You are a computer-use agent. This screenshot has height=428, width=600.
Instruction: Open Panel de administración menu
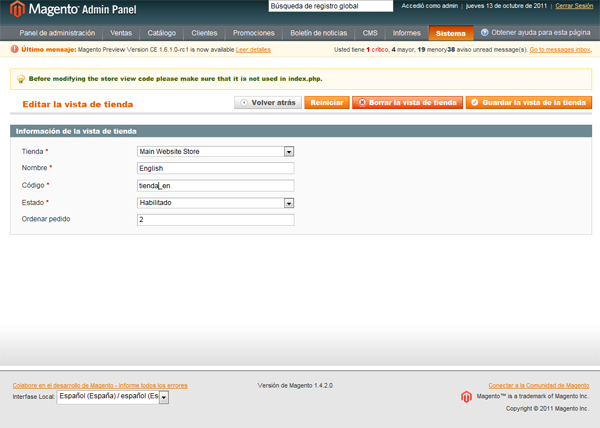pyautogui.click(x=57, y=33)
